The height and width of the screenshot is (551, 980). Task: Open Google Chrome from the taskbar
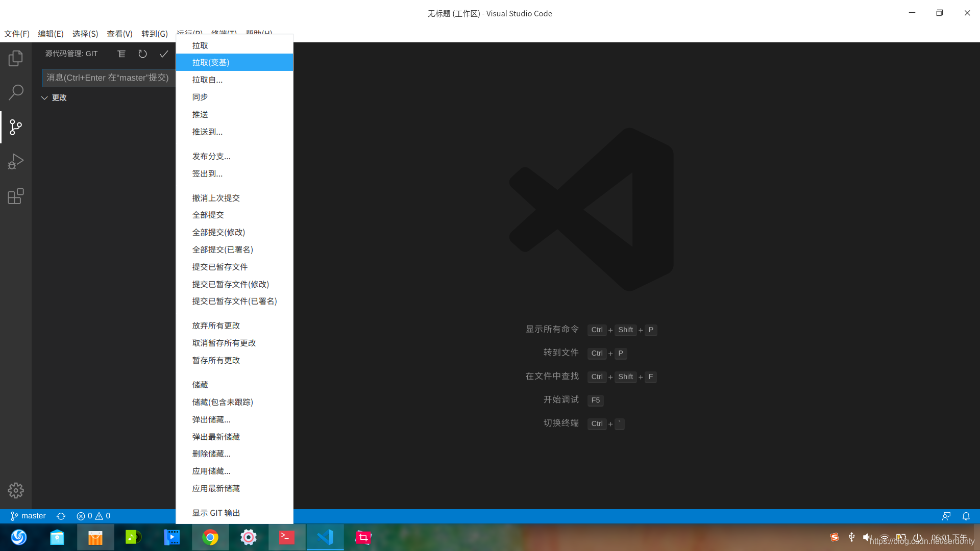coord(210,537)
